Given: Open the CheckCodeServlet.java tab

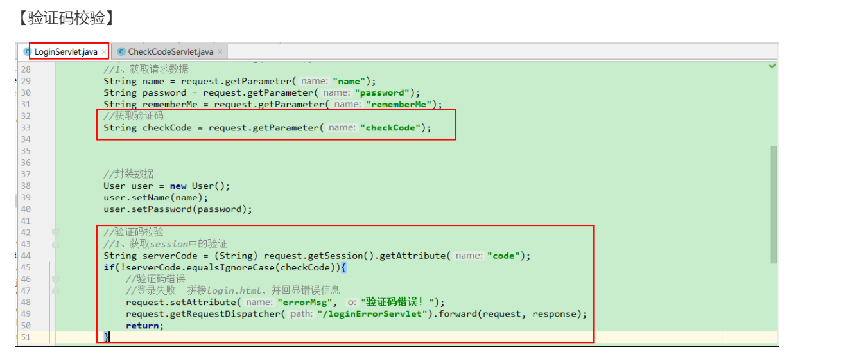Looking at the screenshot, I should point(171,51).
